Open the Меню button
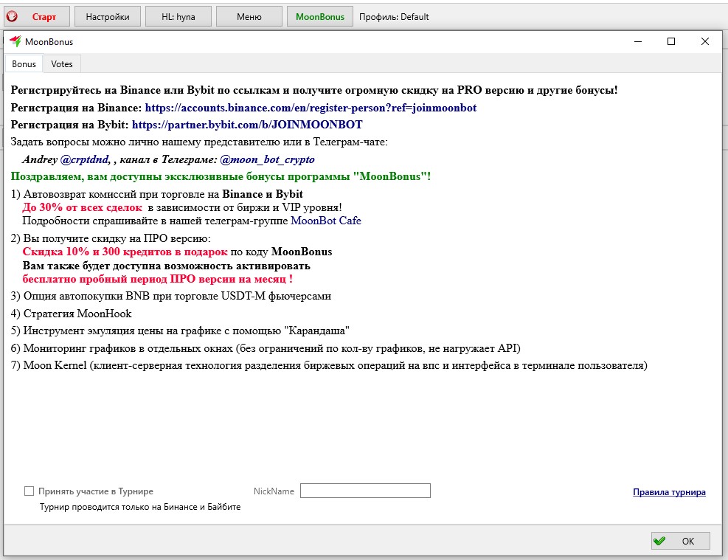The height and width of the screenshot is (560, 728). tap(249, 16)
